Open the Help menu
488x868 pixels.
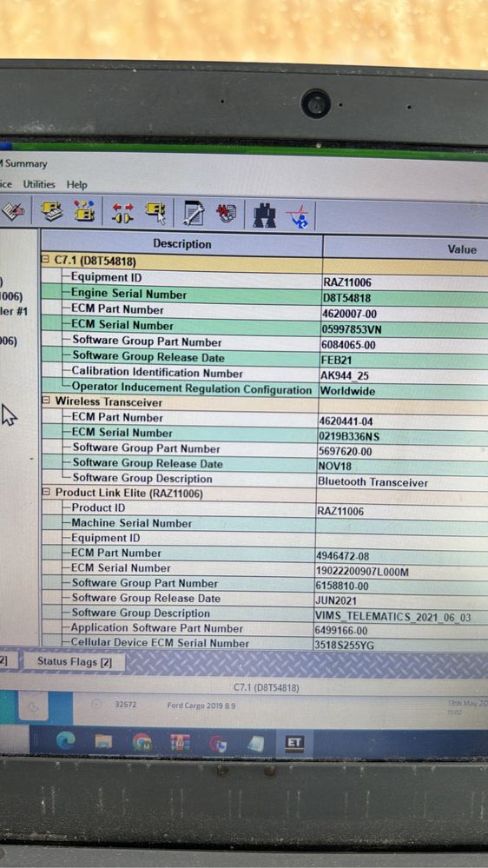77,185
